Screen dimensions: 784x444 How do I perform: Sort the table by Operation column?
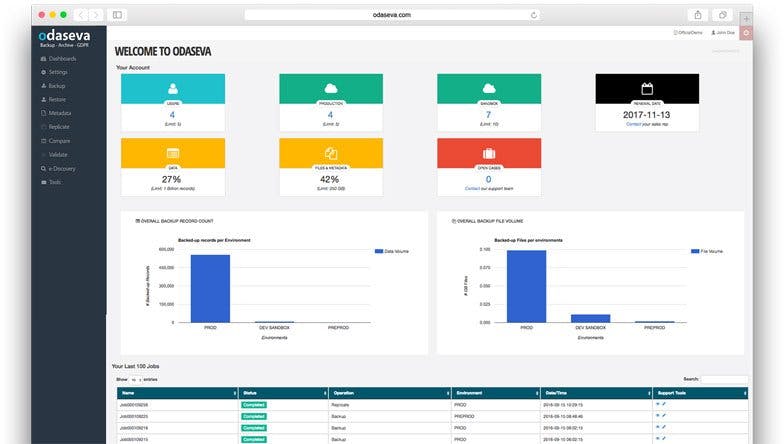click(390, 393)
